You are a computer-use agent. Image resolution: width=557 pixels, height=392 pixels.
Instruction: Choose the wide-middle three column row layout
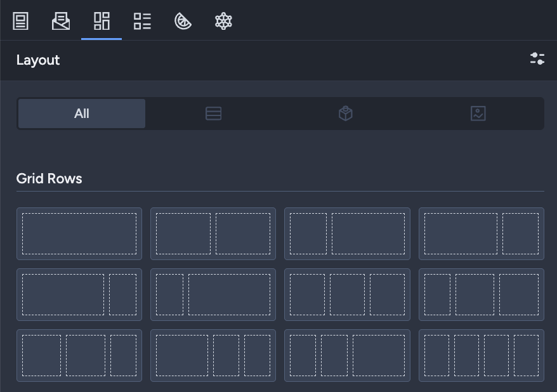point(79,355)
